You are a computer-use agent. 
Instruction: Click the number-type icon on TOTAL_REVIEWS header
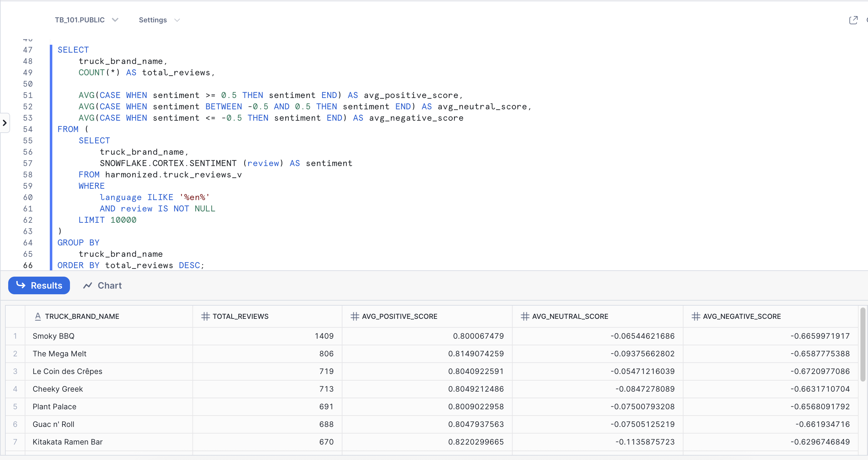[205, 316]
